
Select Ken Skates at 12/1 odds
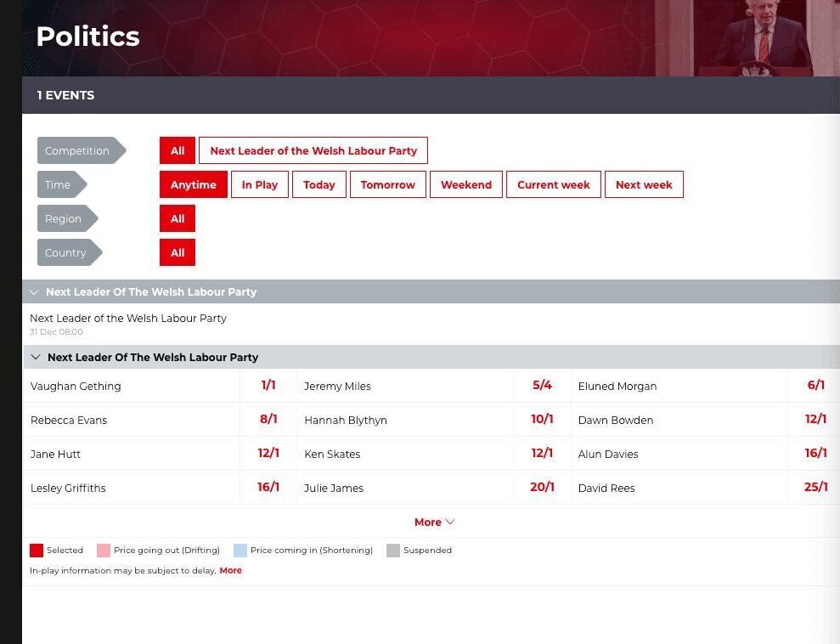[542, 454]
